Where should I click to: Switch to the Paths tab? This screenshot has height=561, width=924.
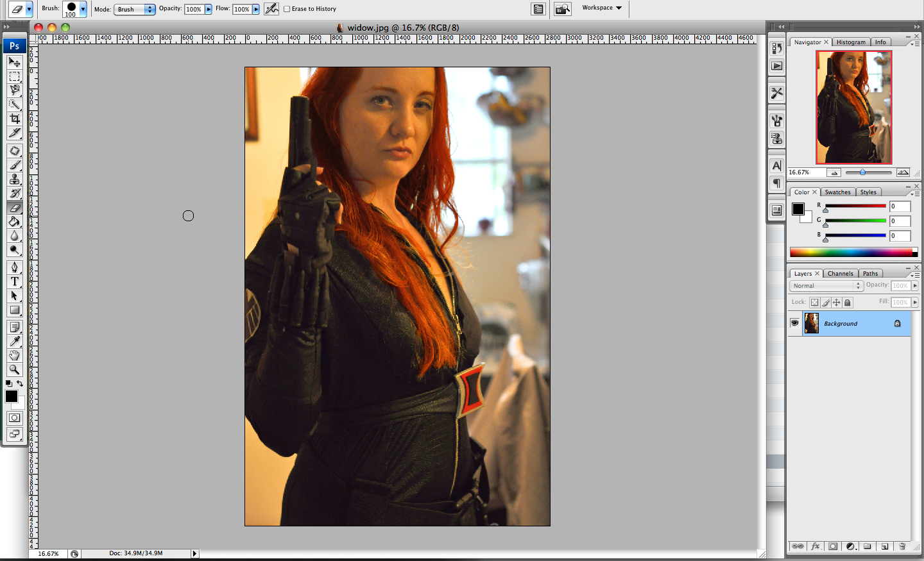(x=870, y=274)
